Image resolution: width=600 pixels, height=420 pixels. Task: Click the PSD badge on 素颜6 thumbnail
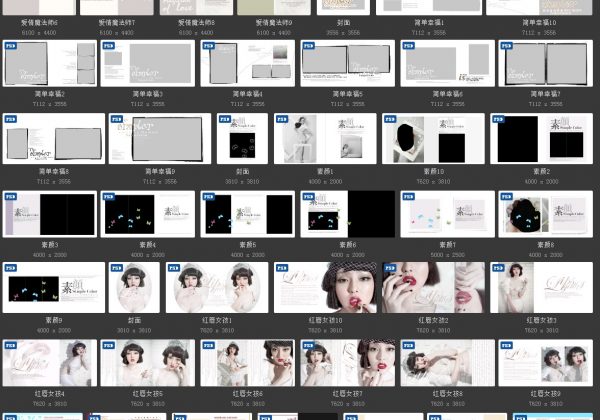(307, 197)
